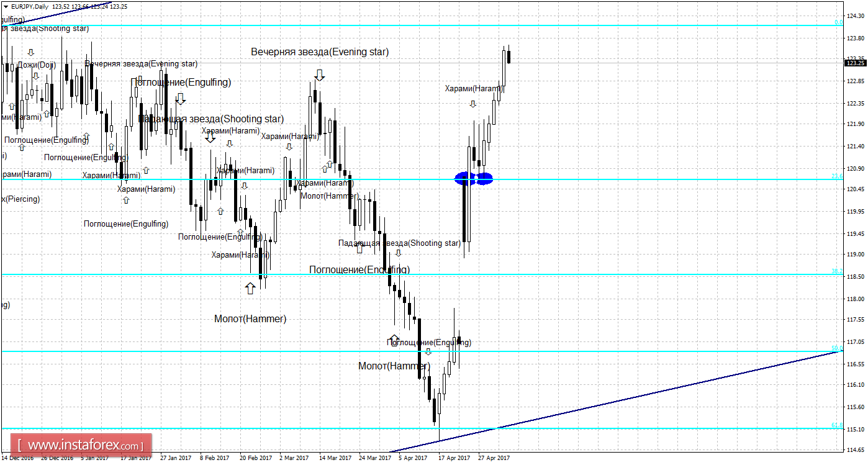
Task: Click the large up arrow above big Молот(Hammer) label
Action: point(250,288)
